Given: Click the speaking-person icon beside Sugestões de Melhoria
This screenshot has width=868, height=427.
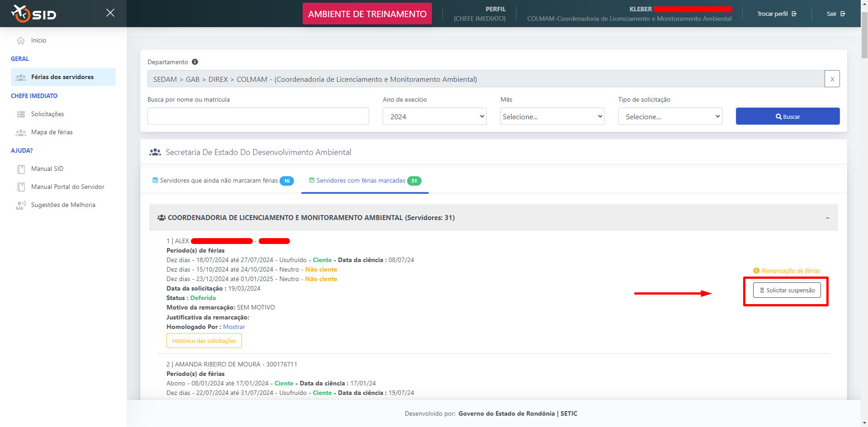Looking at the screenshot, I should click(x=21, y=205).
